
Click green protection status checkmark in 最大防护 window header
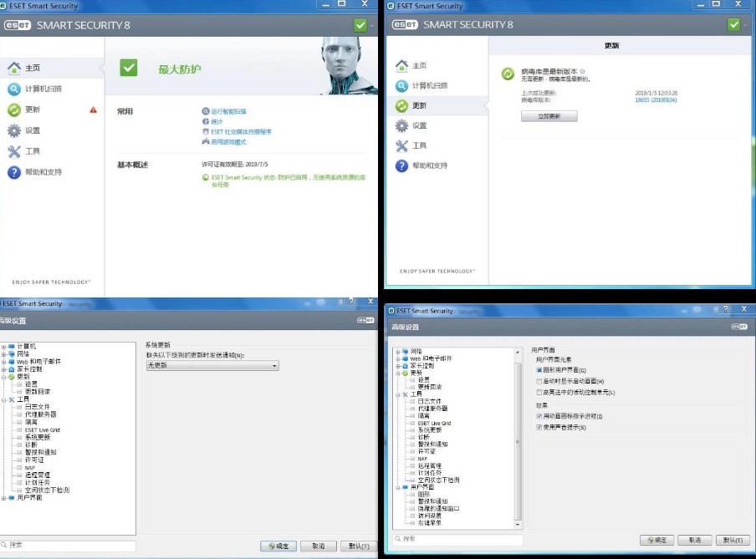tap(360, 25)
